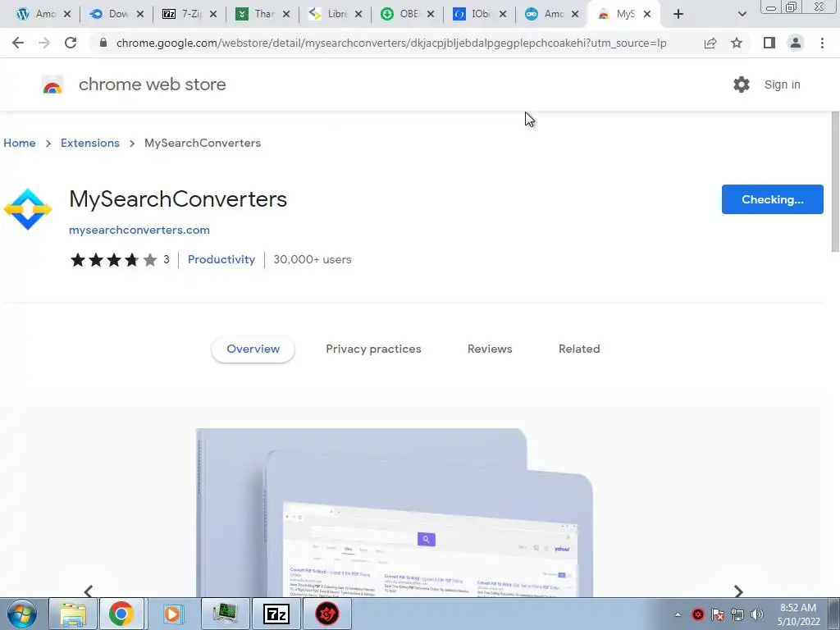Click the extension screenshot preview image
This screenshot has width=840, height=630.
coord(395,512)
